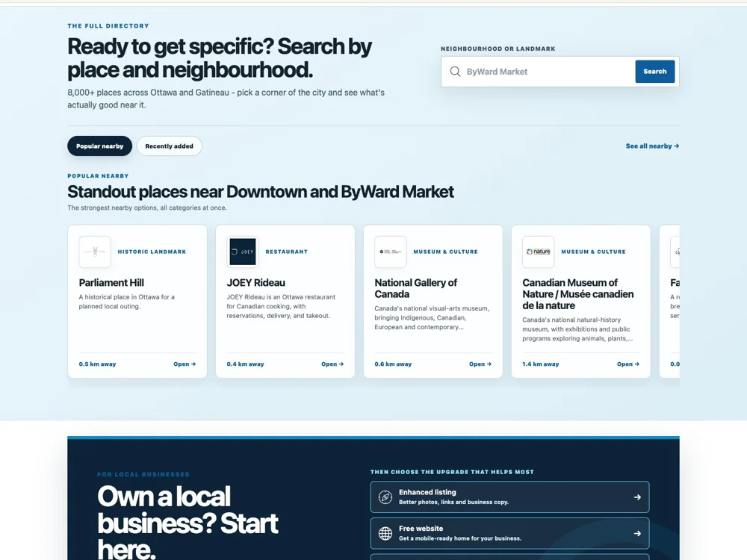Click the compass icon beside Enhanced listing

click(385, 497)
